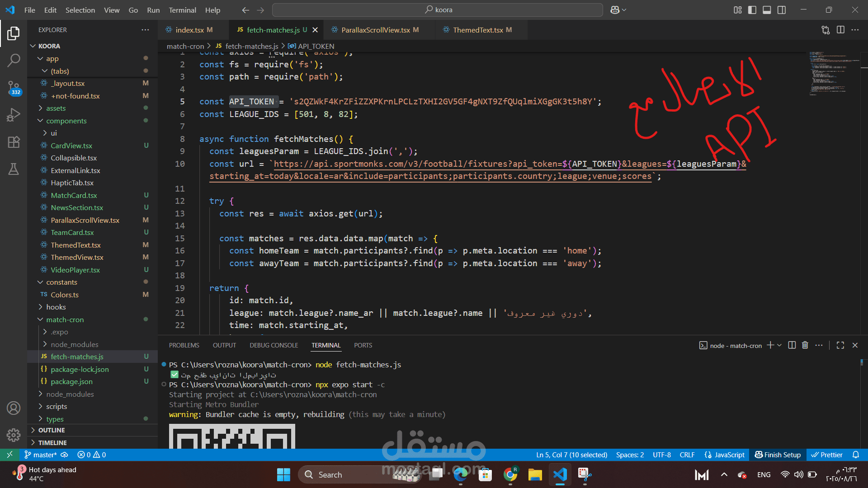The width and height of the screenshot is (868, 488).
Task: Click the Prettier status bar item
Action: pos(827,455)
